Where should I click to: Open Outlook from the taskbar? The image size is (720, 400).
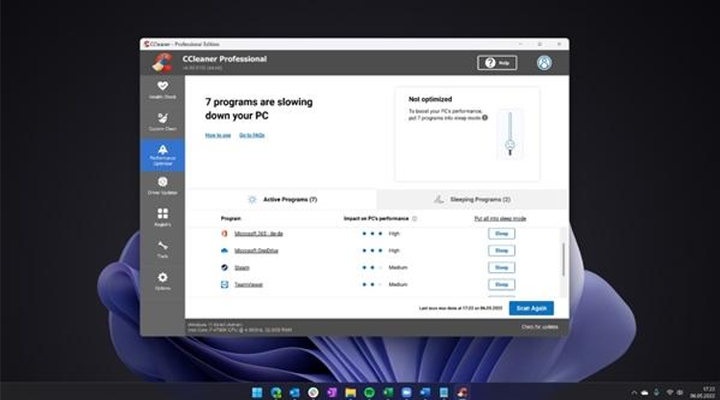click(294, 392)
